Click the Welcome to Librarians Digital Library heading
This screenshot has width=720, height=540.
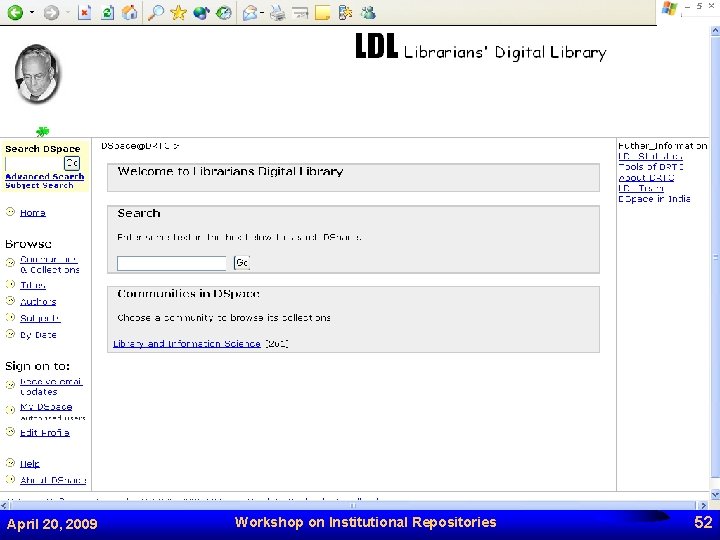point(231,171)
